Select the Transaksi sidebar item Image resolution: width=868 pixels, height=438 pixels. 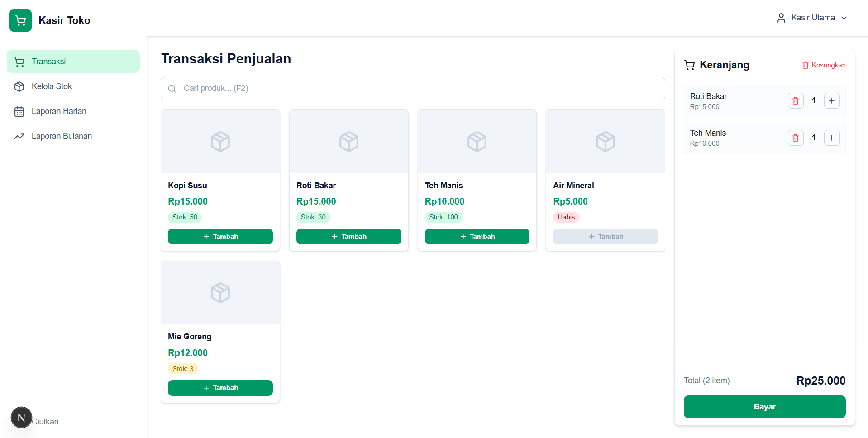point(73,62)
